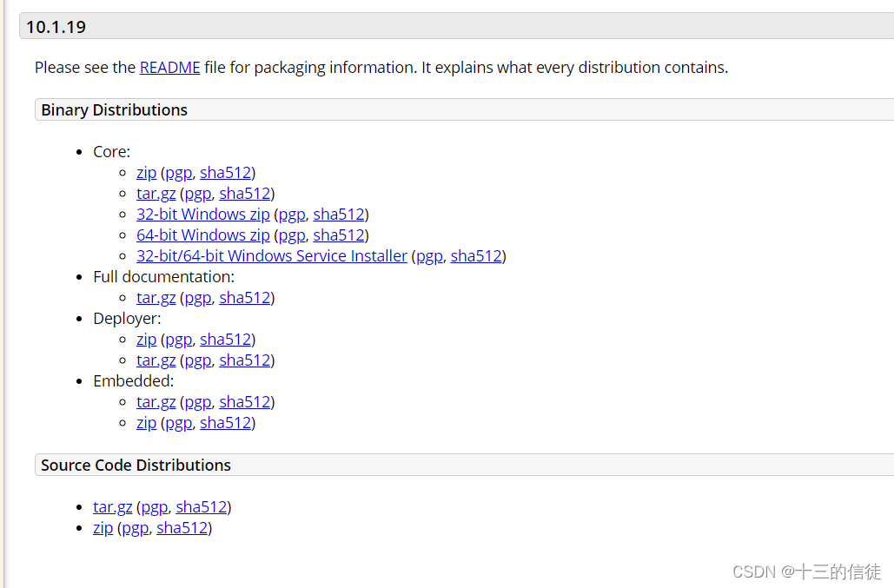Image resolution: width=894 pixels, height=588 pixels.
Task: Open sha512 checksum for 64-bit Windows zip
Action: coord(339,235)
